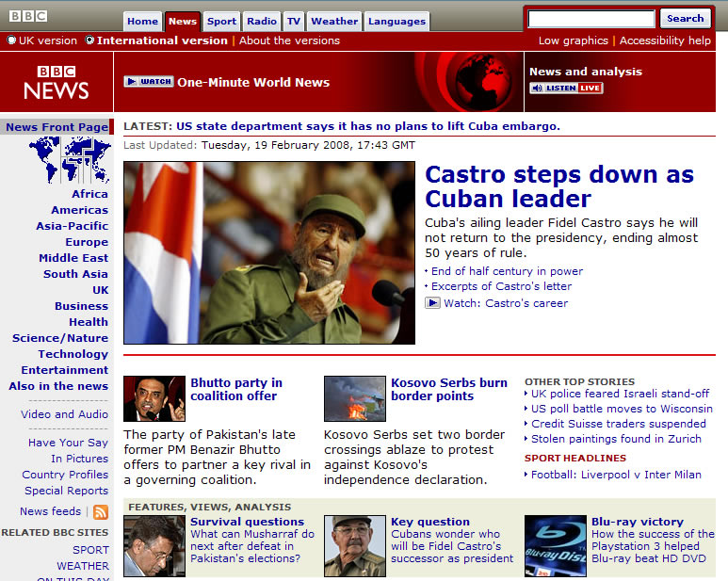Open Key question feature about Castro's successor

coord(430,522)
